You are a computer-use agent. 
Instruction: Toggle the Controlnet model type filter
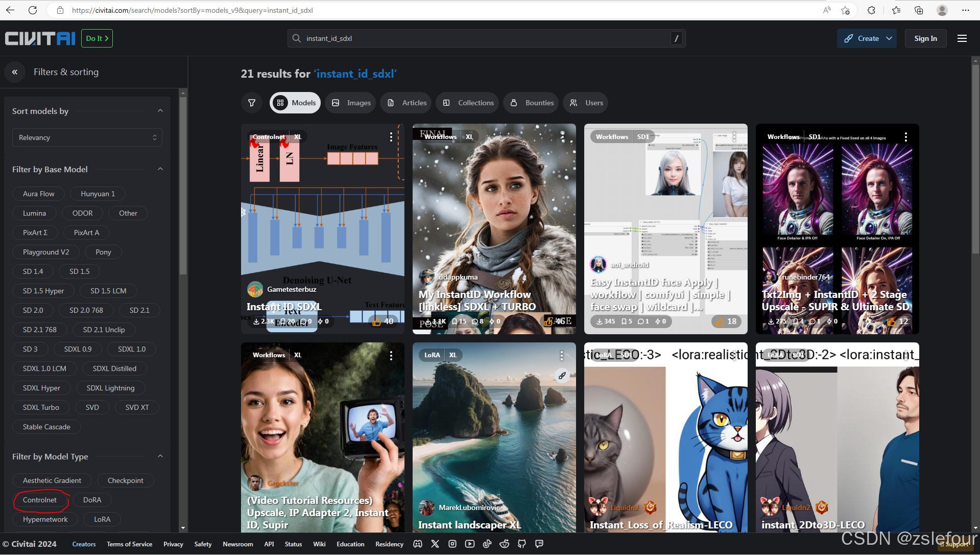coord(40,500)
